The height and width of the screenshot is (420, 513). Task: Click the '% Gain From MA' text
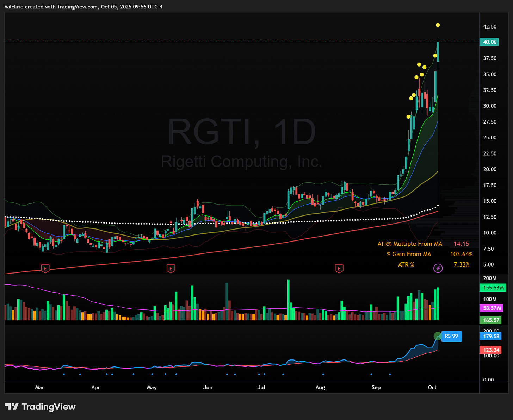click(409, 254)
